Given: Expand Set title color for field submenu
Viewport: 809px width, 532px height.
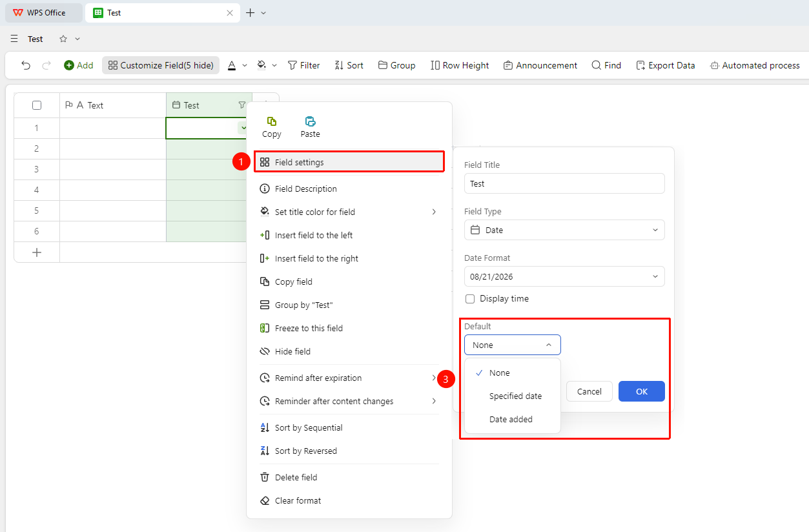Looking at the screenshot, I should pyautogui.click(x=349, y=212).
